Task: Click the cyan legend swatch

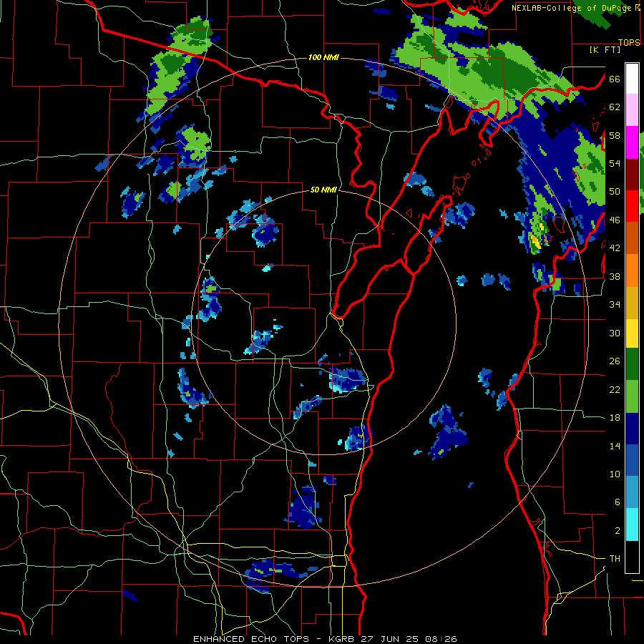Action: click(632, 525)
